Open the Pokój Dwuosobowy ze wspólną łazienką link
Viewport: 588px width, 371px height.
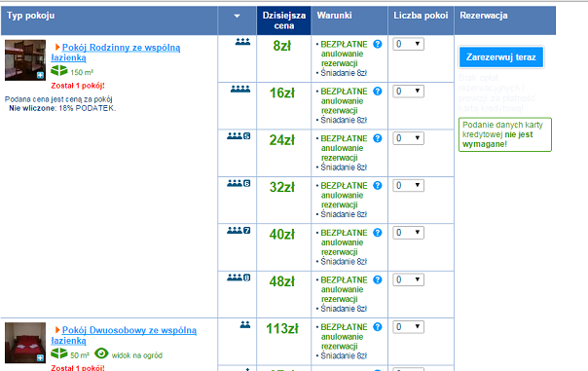point(124,335)
